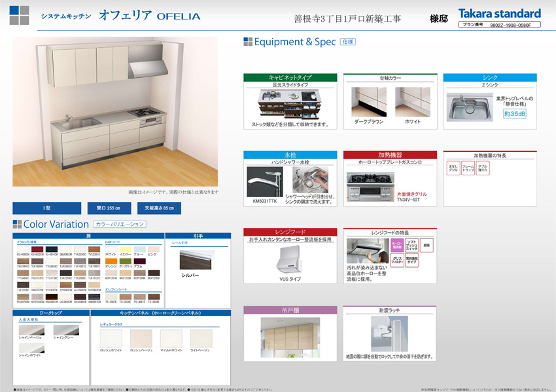Click the blue-gray squares logo at top left
Screen dimensions: 556x392
pos(19,15)
